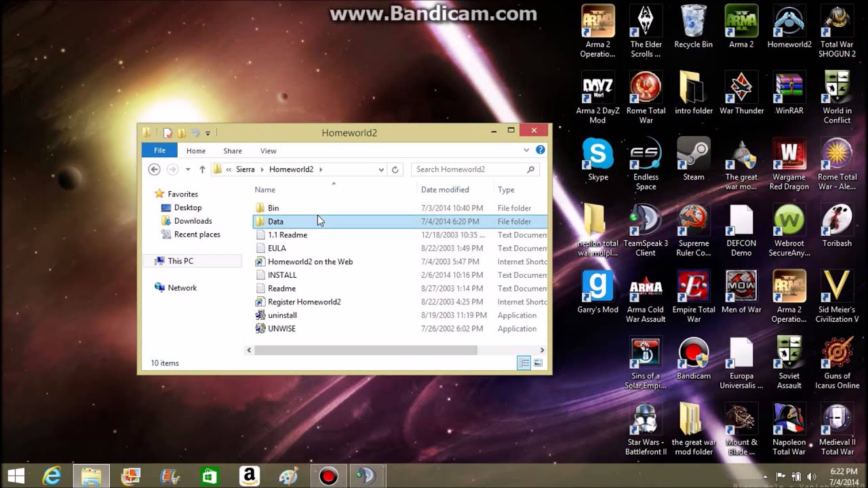Viewport: 868px width, 488px height.
Task: Select Register Homeworld2 shortcut file
Action: (x=400, y=302)
